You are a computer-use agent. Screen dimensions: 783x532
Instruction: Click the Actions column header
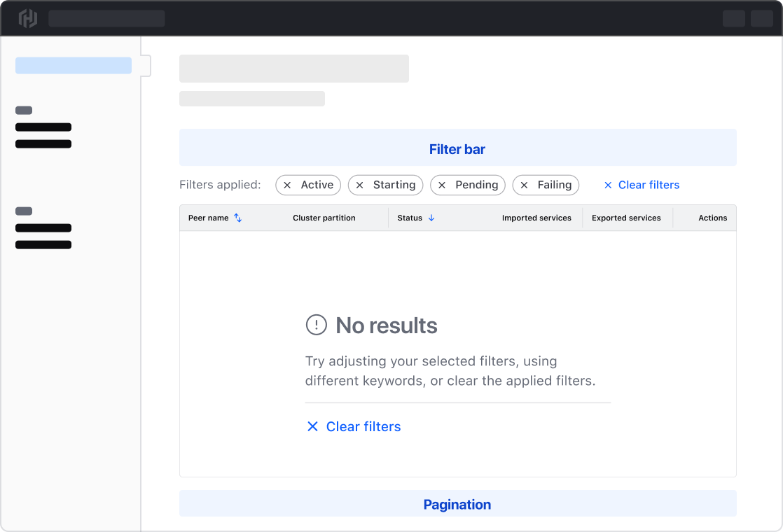(x=712, y=218)
